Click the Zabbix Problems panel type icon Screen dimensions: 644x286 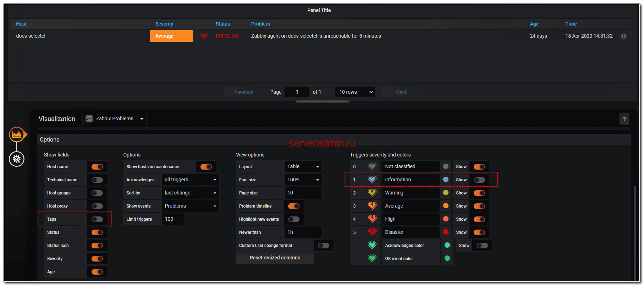89,119
